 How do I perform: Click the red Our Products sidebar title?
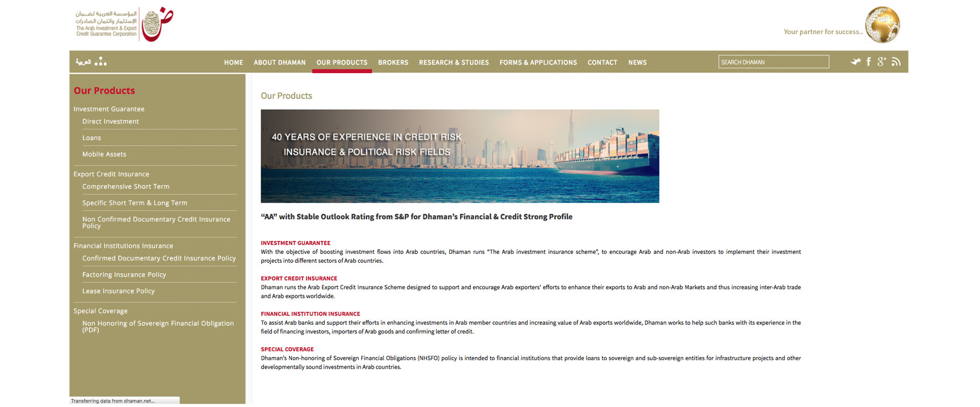click(x=104, y=90)
